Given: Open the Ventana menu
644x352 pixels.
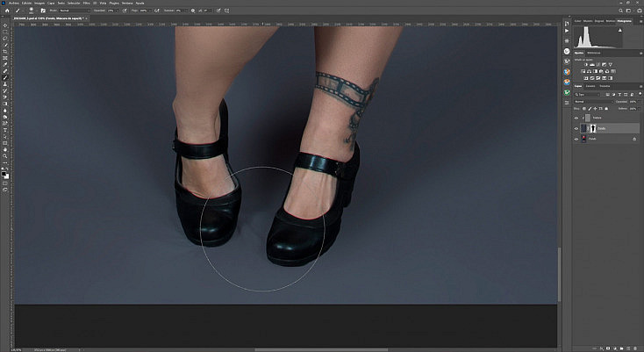Looking at the screenshot, I should 127,4.
